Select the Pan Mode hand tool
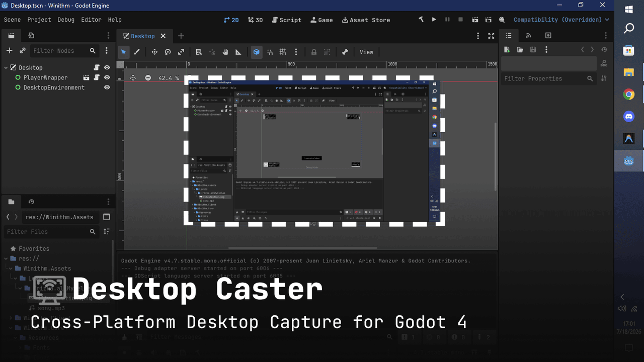 (225, 52)
